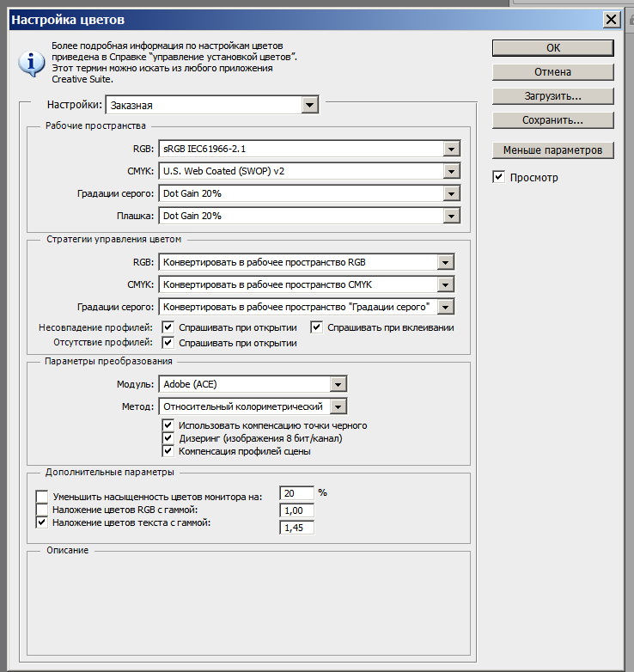The image size is (634, 672).
Task: Toggle Дизеринг (изображения 8 бит/канал) checkbox
Action: click(x=168, y=438)
